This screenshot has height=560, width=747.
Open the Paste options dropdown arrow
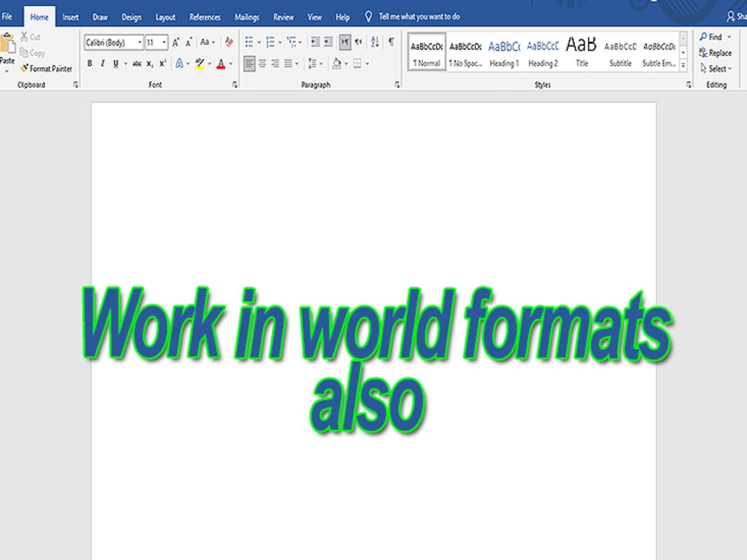click(x=7, y=72)
